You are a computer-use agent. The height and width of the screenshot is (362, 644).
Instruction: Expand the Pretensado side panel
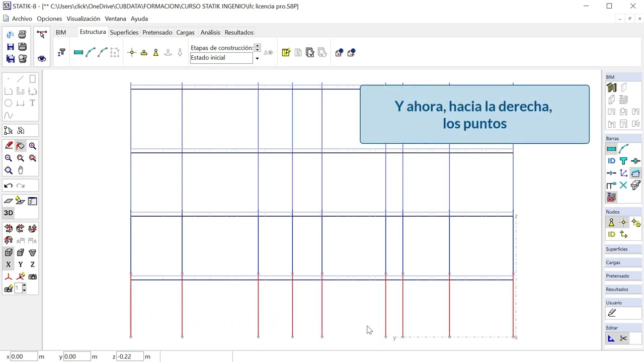(x=623, y=276)
